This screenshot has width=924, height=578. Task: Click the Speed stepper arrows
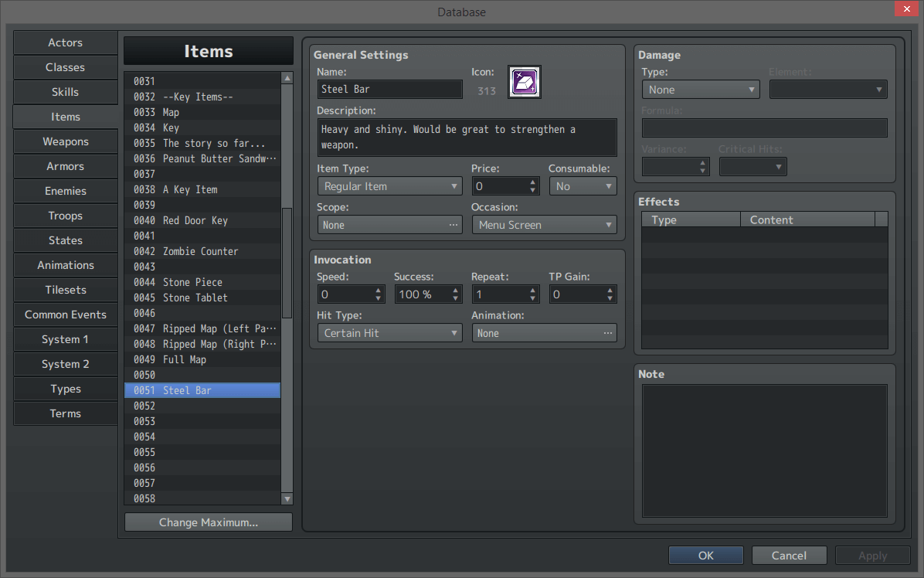379,294
